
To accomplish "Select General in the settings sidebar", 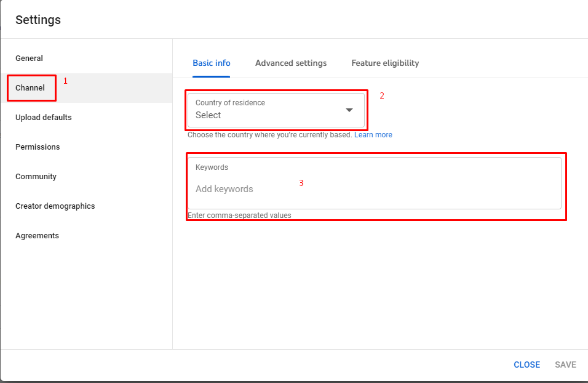I will click(x=29, y=58).
